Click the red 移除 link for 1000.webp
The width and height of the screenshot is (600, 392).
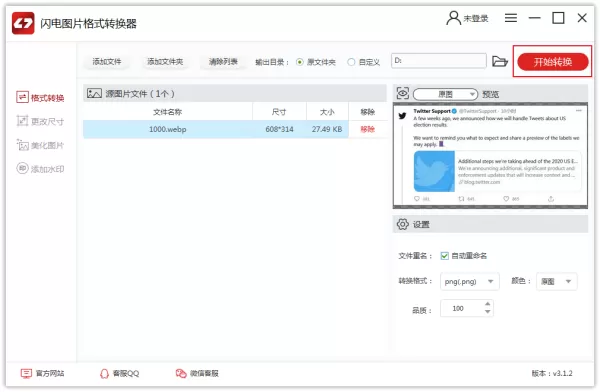tap(367, 129)
